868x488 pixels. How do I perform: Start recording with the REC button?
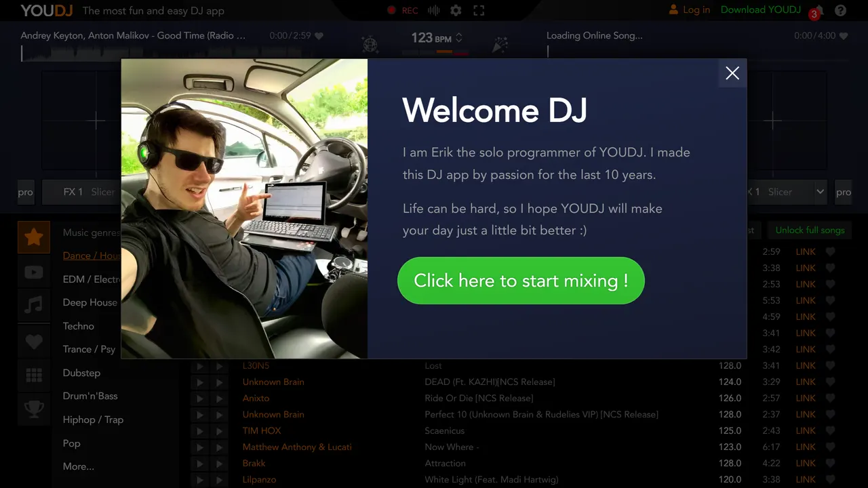coord(403,10)
